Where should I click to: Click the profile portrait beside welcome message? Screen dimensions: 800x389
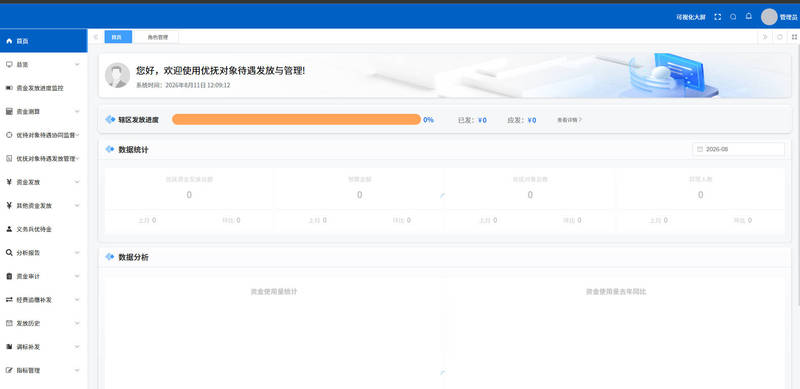(x=117, y=75)
